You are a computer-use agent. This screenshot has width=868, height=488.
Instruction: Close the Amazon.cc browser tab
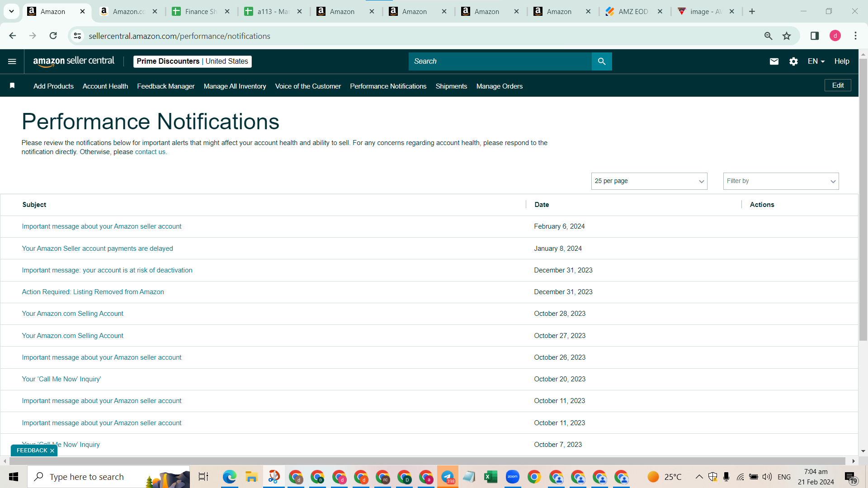[155, 11]
